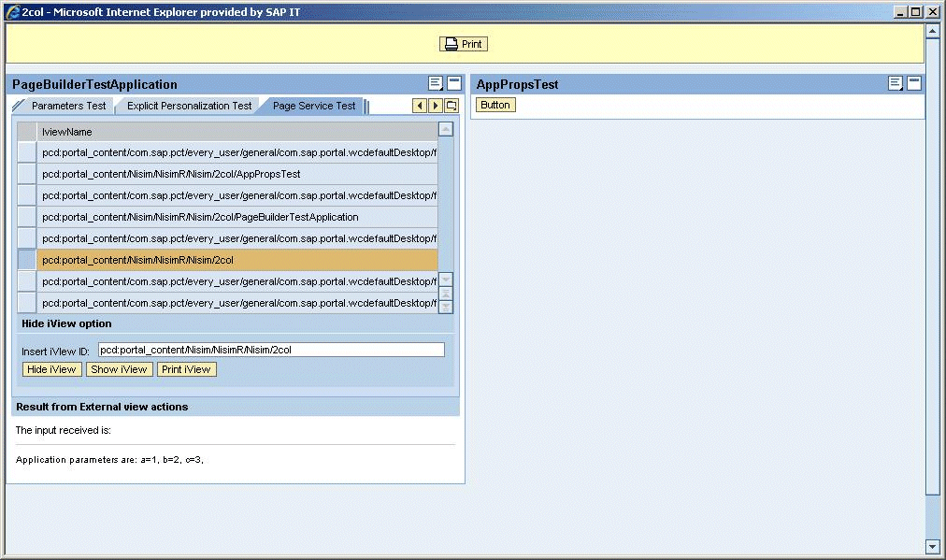
Task: Collapse the PageBuilderTestApplication iView tray
Action: click(x=454, y=84)
